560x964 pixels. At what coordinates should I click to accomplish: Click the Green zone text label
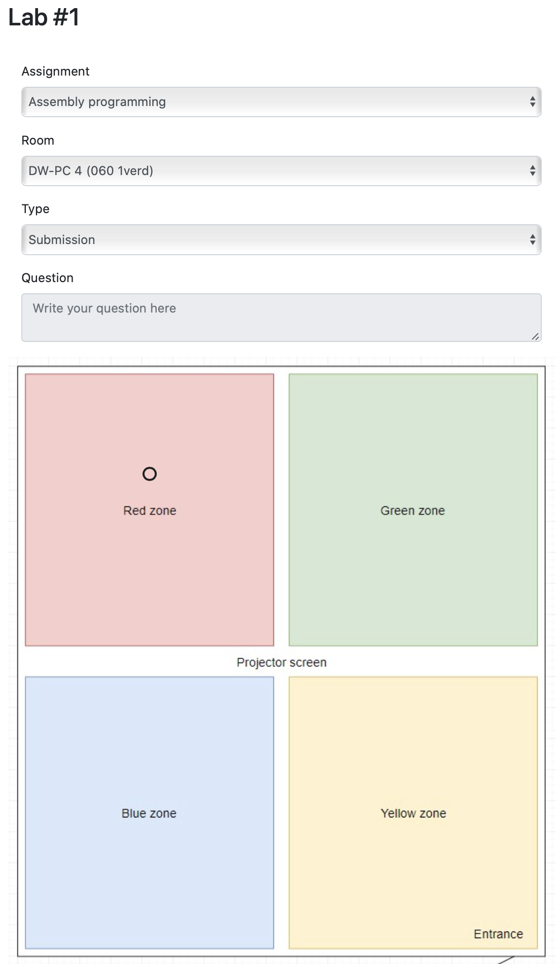click(413, 511)
